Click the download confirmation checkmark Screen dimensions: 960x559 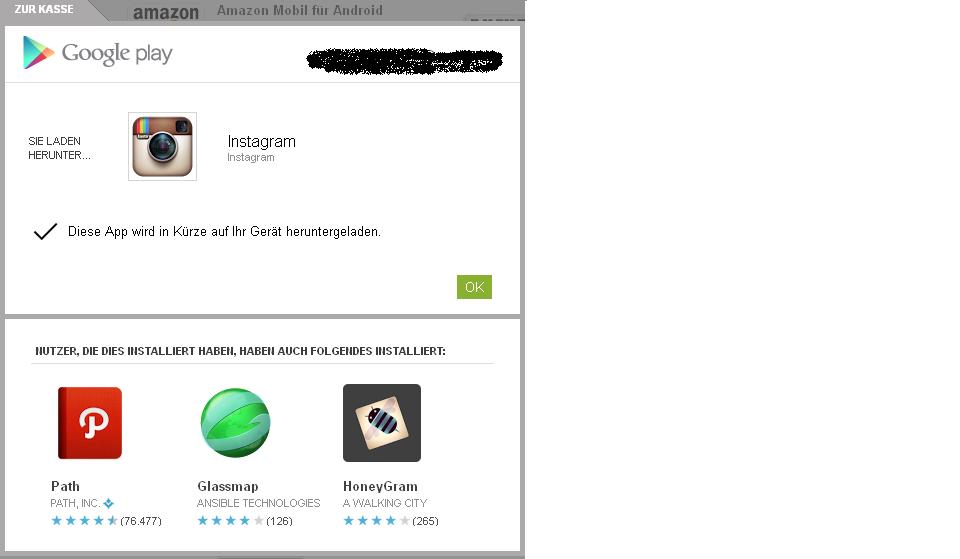click(45, 231)
